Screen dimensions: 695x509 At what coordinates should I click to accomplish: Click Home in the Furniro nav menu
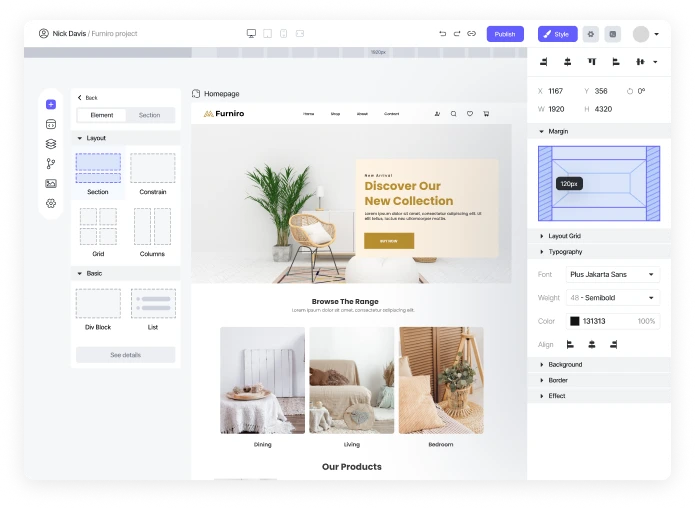308,114
